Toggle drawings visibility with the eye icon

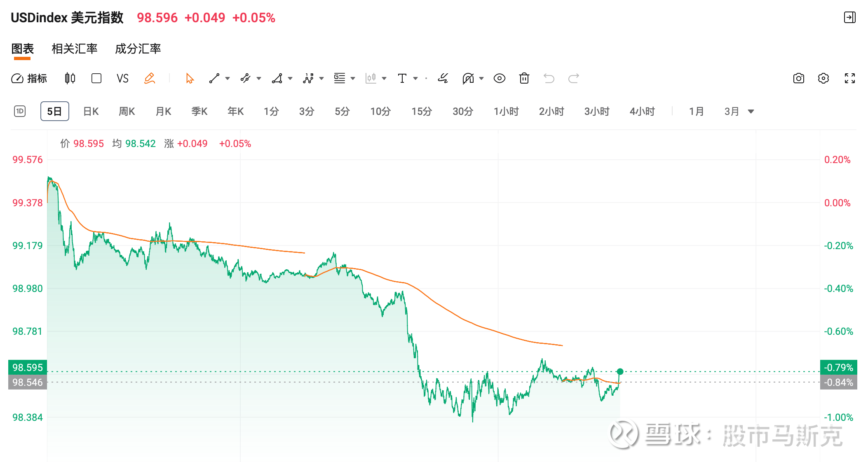[x=499, y=78]
